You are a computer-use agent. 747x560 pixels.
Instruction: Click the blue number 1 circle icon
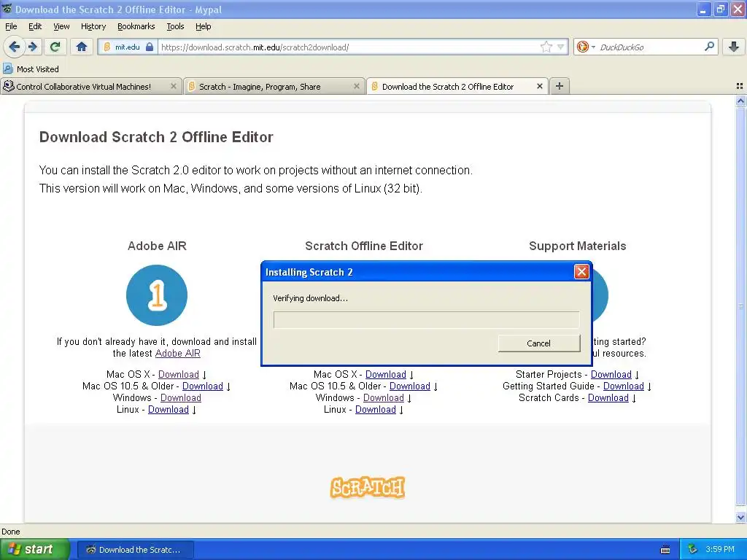[x=157, y=295]
